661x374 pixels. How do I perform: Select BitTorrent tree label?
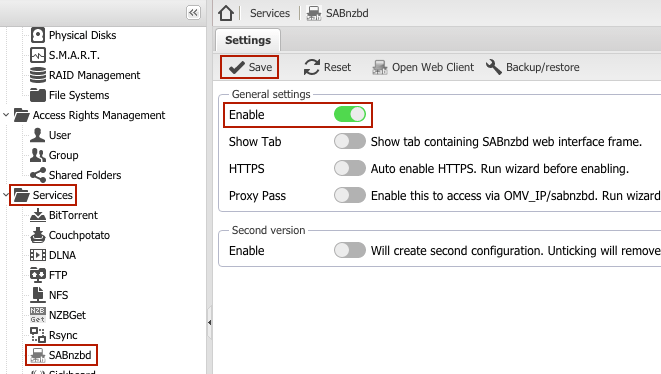tap(73, 215)
